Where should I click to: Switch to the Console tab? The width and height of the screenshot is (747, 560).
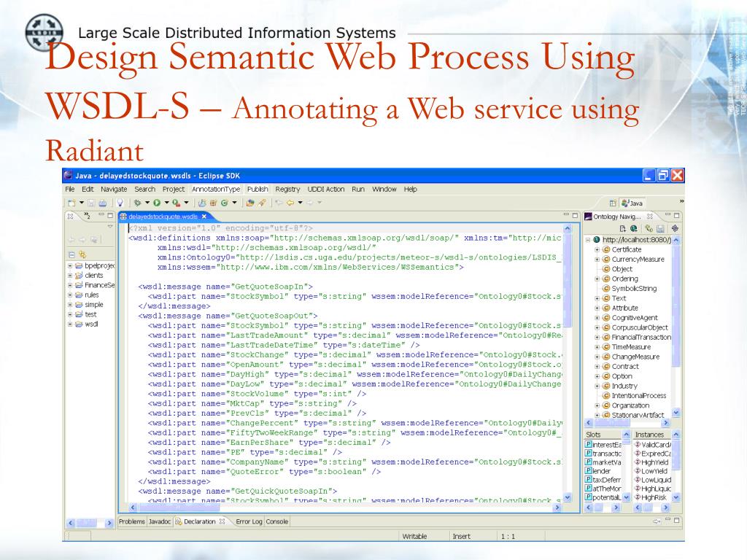point(277,521)
